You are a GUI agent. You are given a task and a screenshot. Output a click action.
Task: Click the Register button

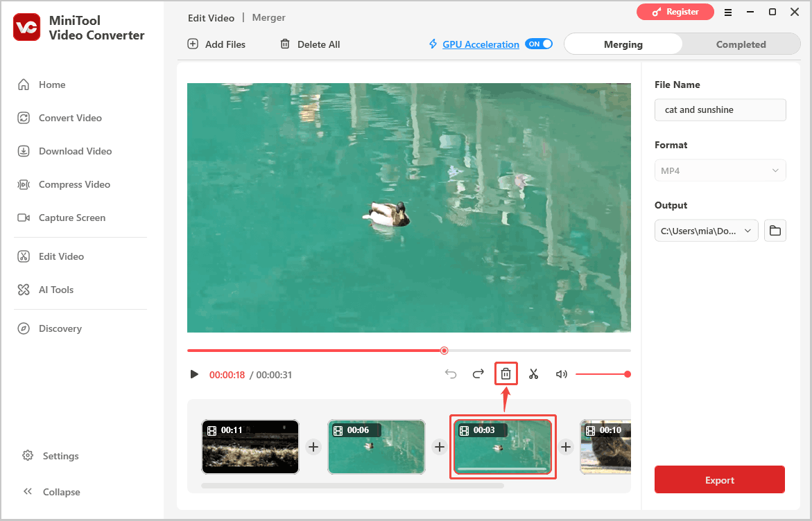point(675,12)
